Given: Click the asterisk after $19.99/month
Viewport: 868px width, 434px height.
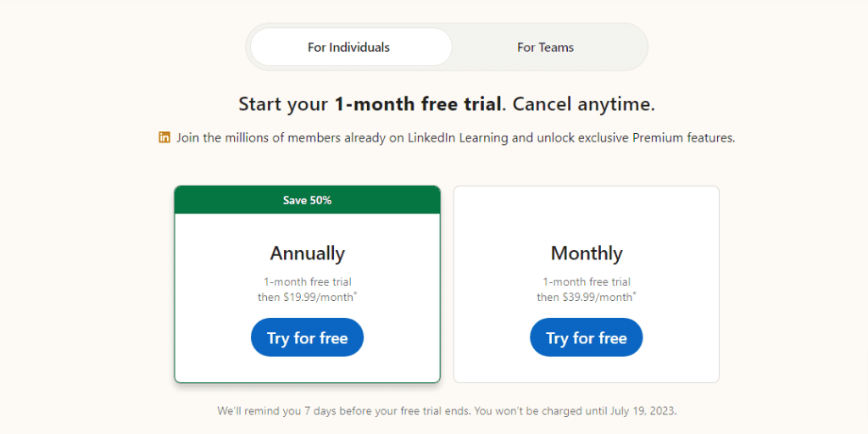Looking at the screenshot, I should [x=355, y=293].
